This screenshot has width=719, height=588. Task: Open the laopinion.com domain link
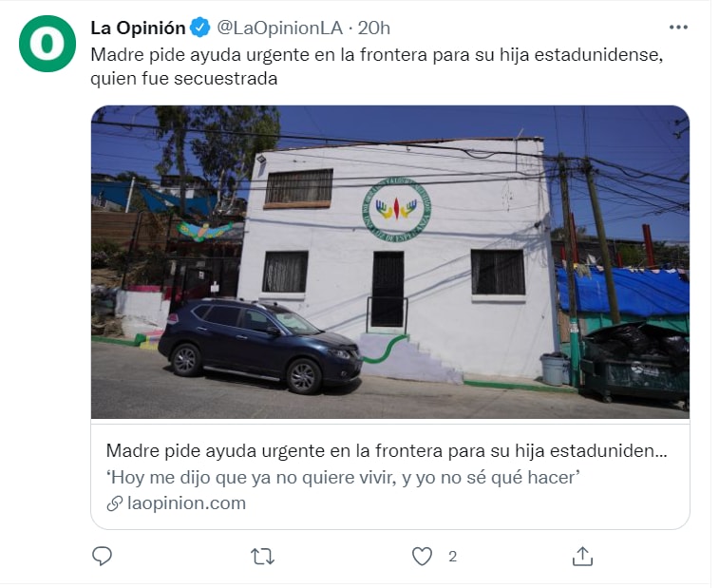(x=186, y=503)
